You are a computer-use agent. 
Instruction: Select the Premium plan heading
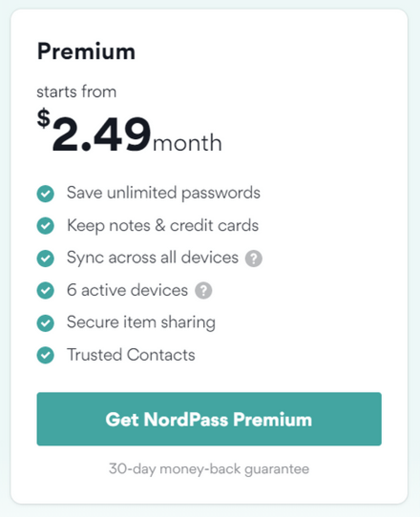click(x=86, y=50)
